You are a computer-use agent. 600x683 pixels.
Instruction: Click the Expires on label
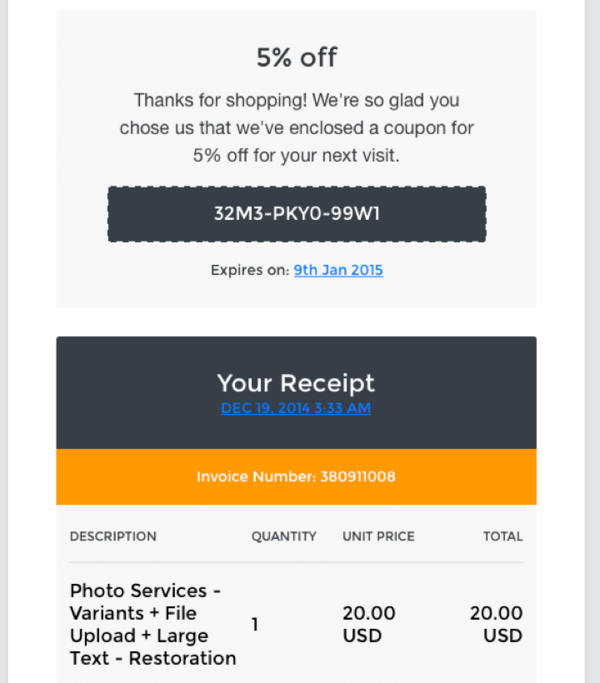coord(250,270)
